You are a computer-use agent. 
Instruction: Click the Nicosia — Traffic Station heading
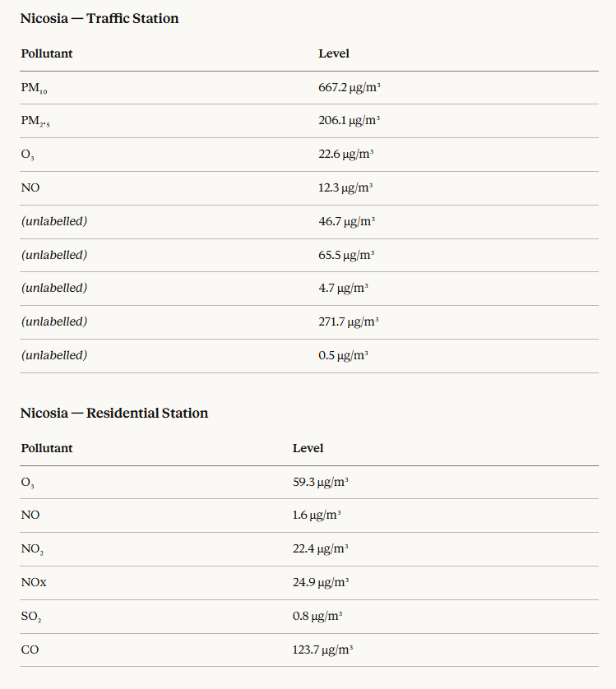[100, 18]
